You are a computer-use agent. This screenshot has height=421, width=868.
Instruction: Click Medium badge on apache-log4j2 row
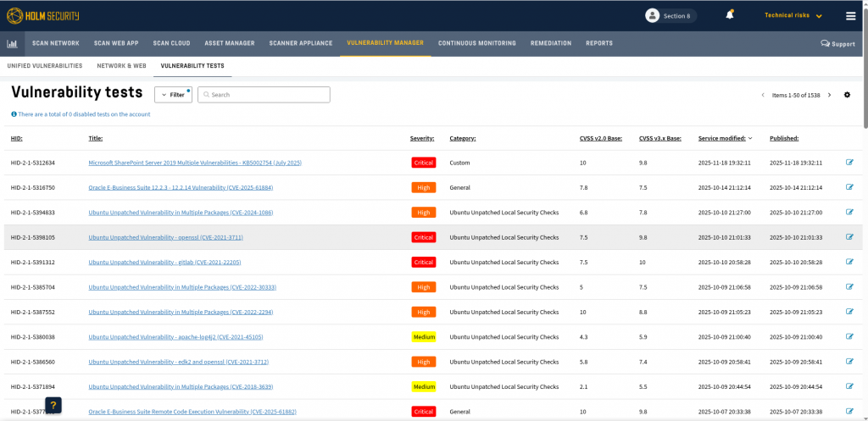tap(424, 336)
